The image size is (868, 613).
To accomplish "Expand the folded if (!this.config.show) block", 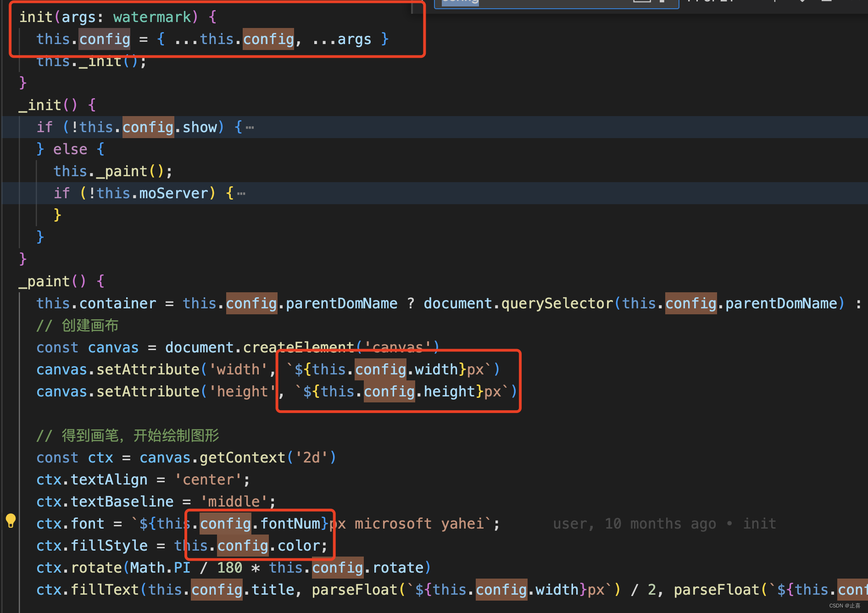I will [250, 128].
